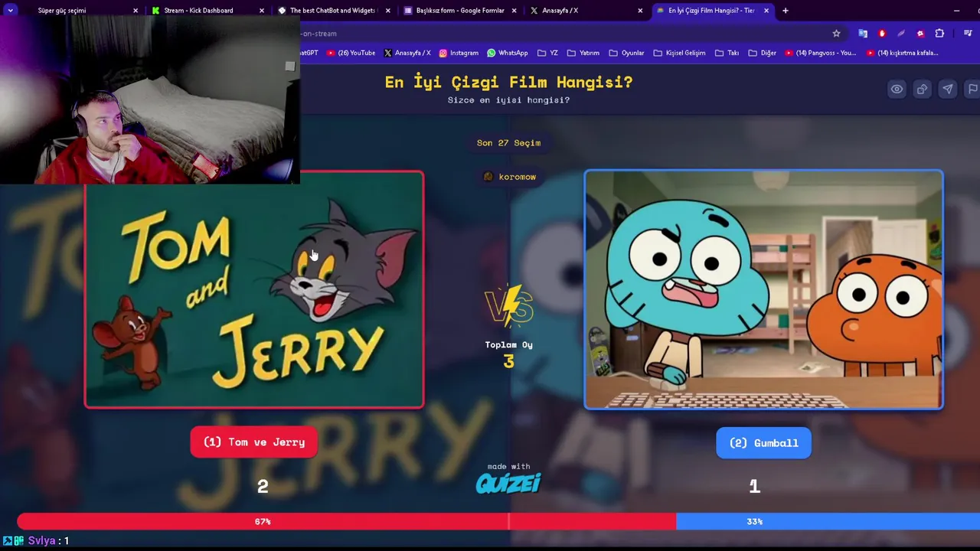
Task: Click the share link icon in quiz header
Action: point(922,89)
